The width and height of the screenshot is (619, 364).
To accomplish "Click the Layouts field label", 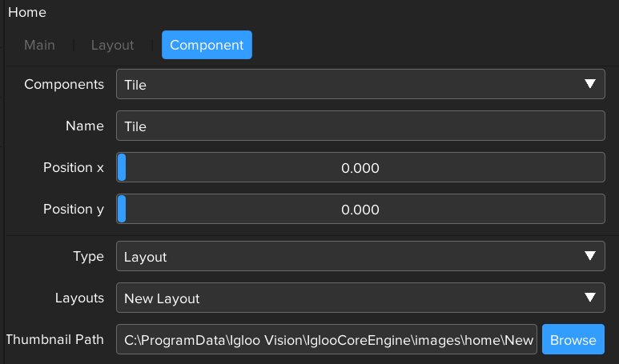I will 79,298.
